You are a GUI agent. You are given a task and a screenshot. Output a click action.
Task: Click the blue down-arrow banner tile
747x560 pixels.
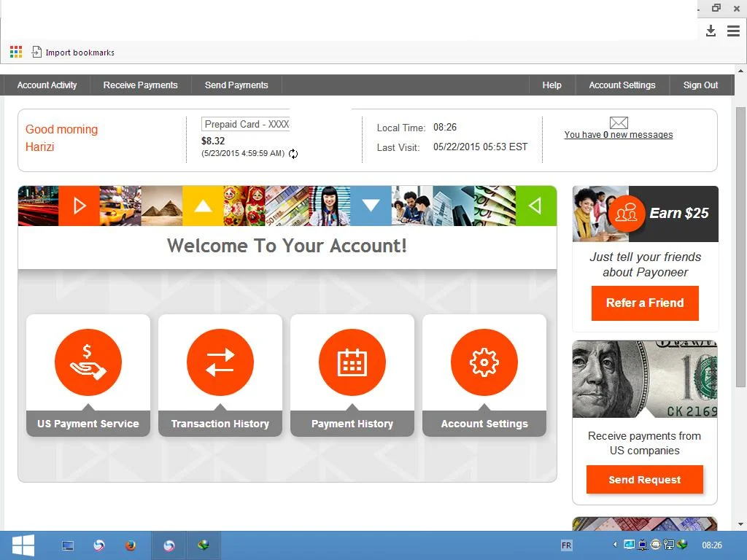click(371, 206)
